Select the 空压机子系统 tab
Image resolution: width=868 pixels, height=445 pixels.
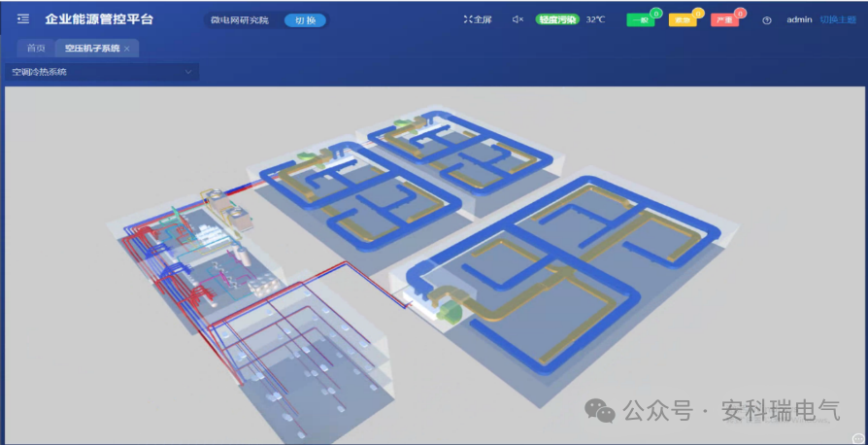point(92,49)
